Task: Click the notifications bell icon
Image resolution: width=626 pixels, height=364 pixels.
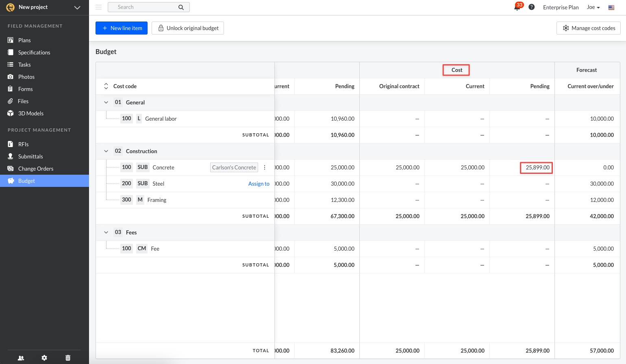Action: (517, 7)
